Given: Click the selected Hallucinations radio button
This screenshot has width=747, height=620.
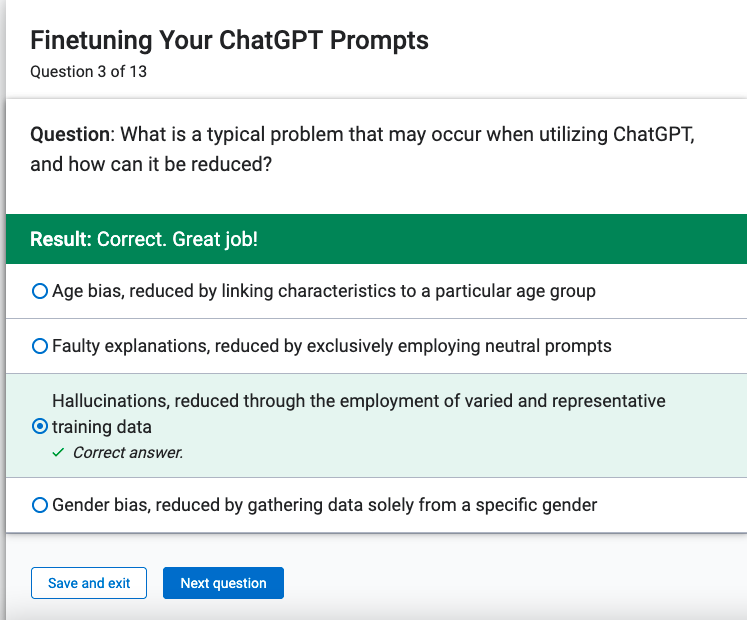Looking at the screenshot, I should [x=40, y=426].
